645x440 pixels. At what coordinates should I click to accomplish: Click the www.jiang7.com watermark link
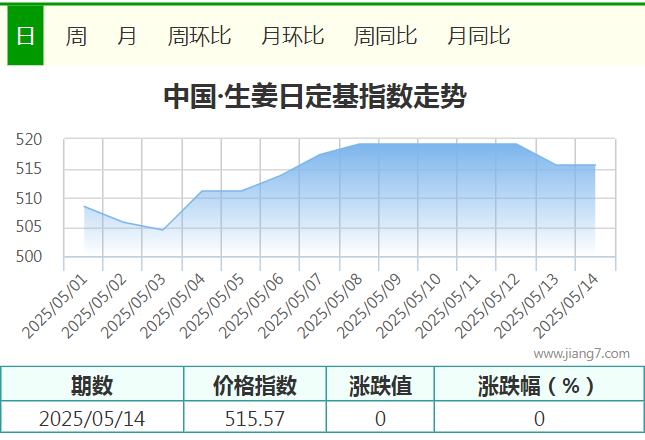tap(581, 353)
